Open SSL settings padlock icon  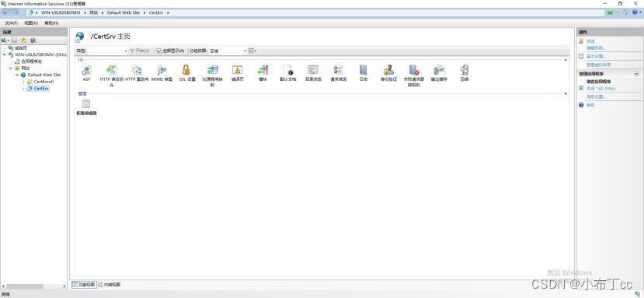coord(186,69)
